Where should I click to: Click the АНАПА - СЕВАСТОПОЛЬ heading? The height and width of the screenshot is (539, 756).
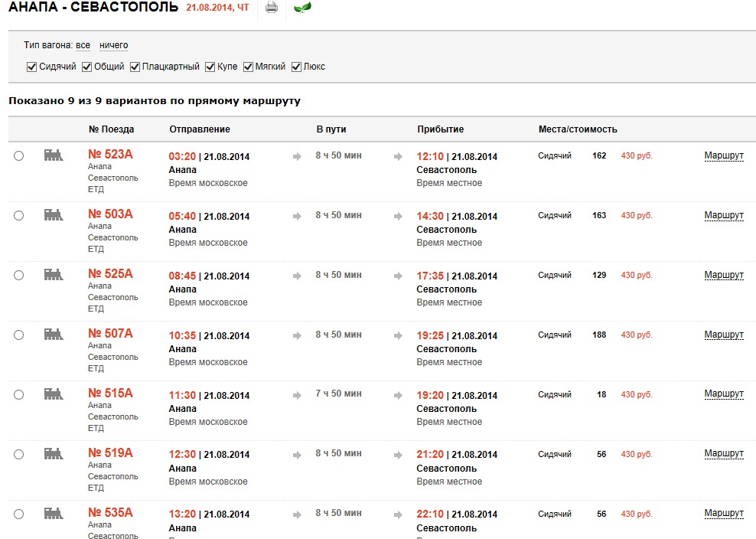pos(93,7)
